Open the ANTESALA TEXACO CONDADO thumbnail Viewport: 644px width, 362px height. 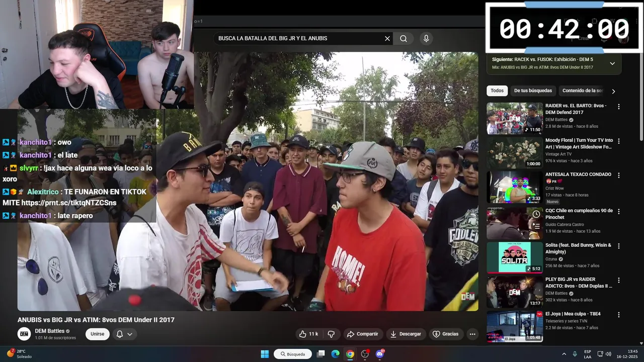(x=515, y=187)
